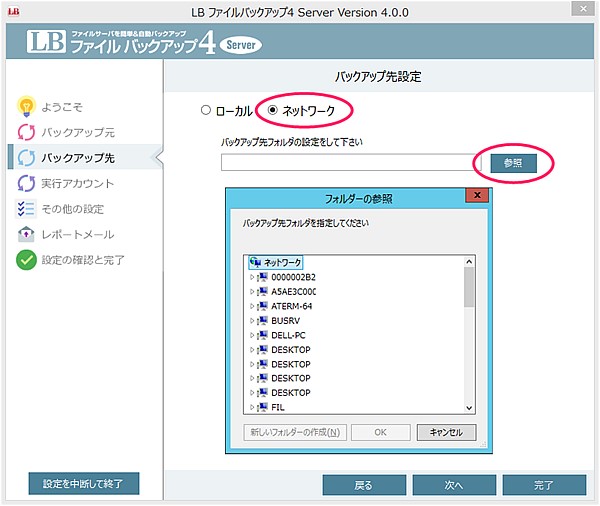600x506 pixels.
Task: Select FIL in folder tree
Action: 278,407
